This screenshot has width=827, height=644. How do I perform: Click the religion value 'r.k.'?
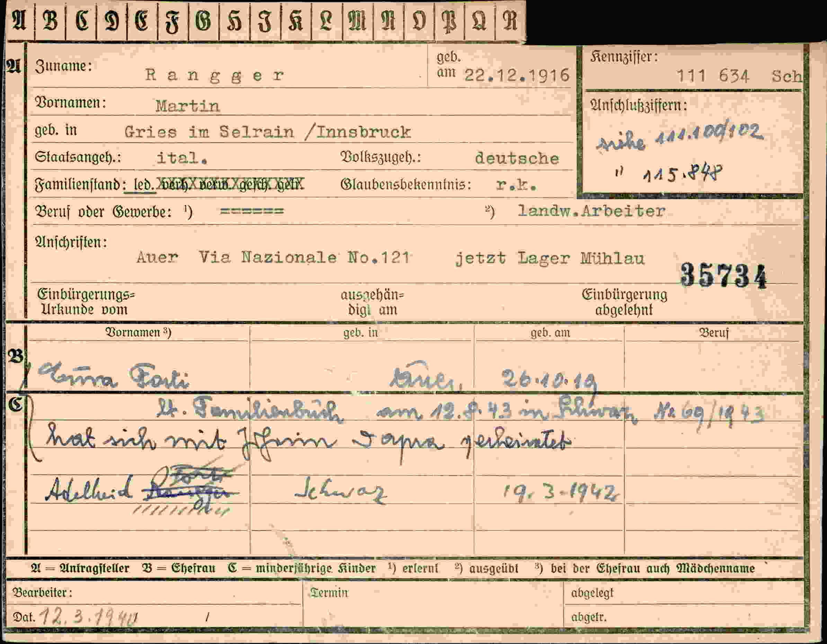[516, 185]
